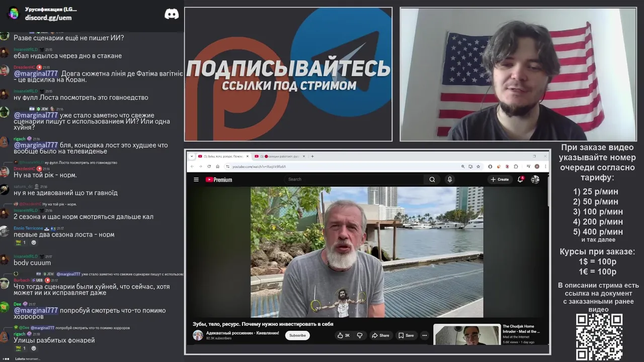Open the YouTube hamburger guide menu
Image resolution: width=644 pixels, height=362 pixels.
click(x=196, y=179)
